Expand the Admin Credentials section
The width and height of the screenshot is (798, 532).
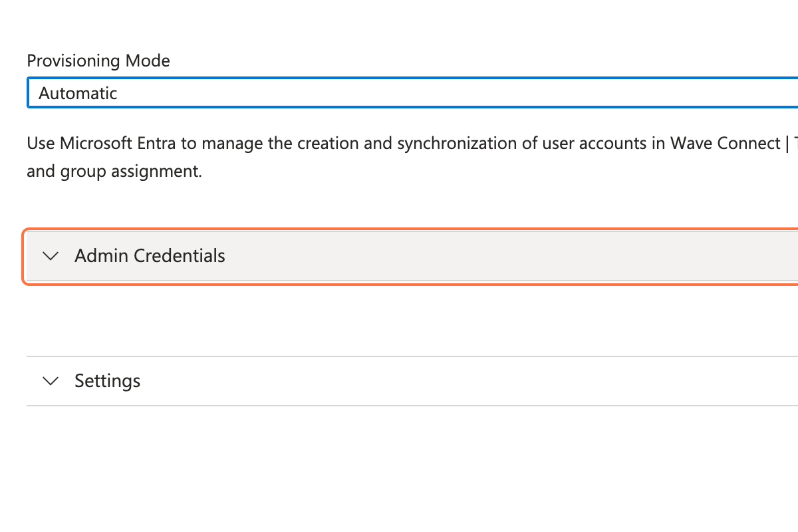(x=412, y=256)
